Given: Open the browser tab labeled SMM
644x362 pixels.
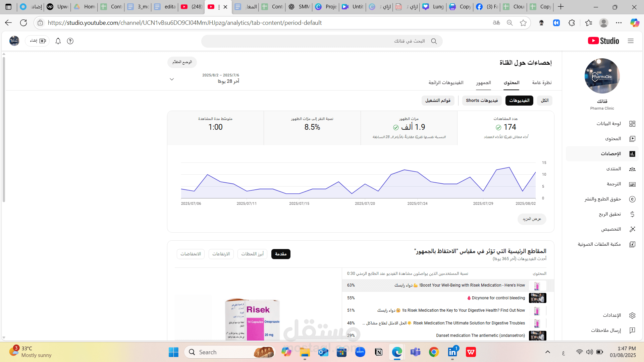Looking at the screenshot, I should 299,7.
